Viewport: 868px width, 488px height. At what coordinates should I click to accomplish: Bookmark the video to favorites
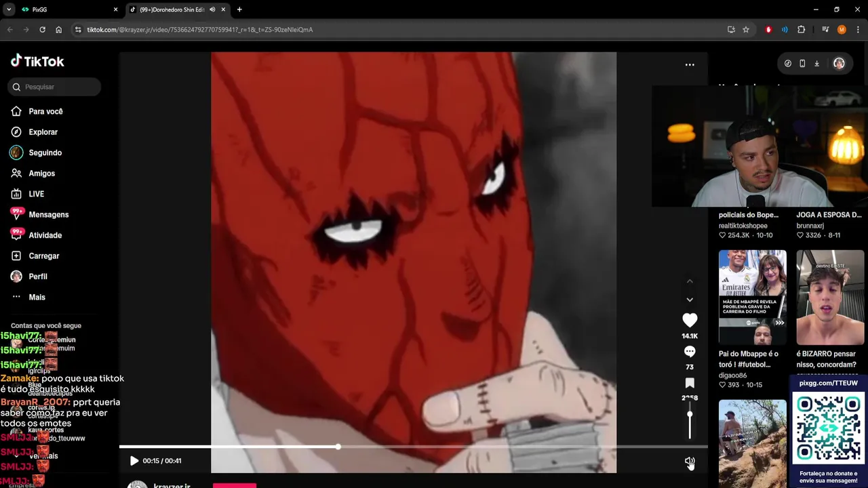point(690,383)
